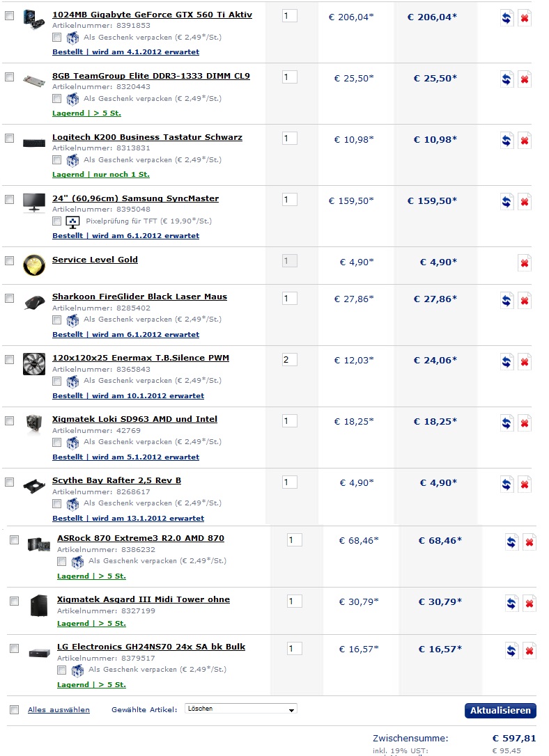Edit quantity field for LG GH24NS70
The width and height of the screenshot is (549, 756).
coord(294,649)
